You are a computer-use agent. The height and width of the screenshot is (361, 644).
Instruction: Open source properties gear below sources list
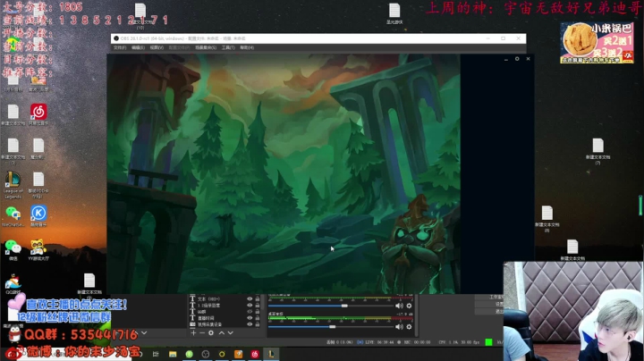[211, 332]
